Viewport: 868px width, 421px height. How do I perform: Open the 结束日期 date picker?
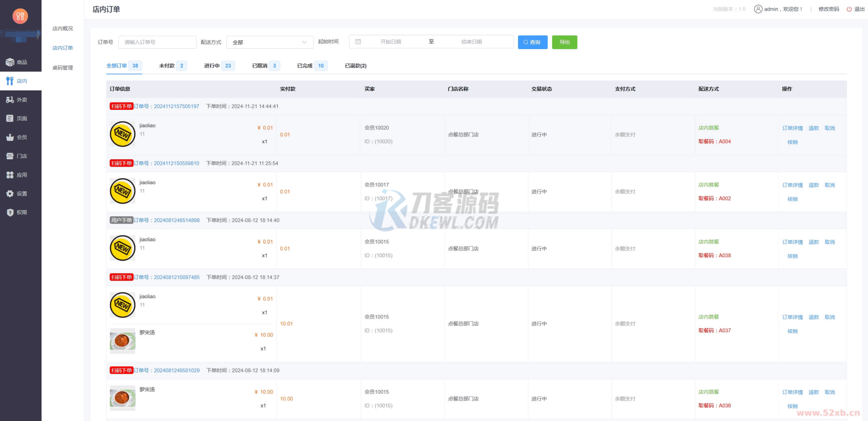pos(471,42)
